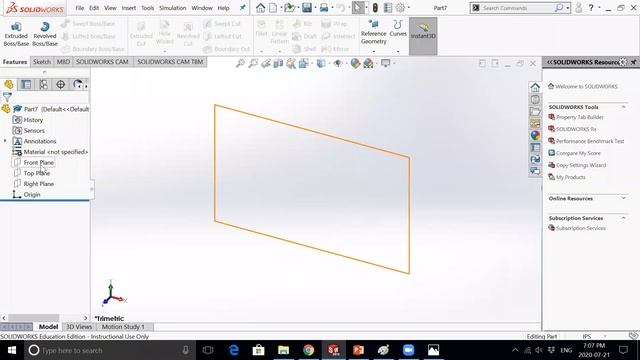
Task: Open the File Properties icon
Action: tap(388, 8)
